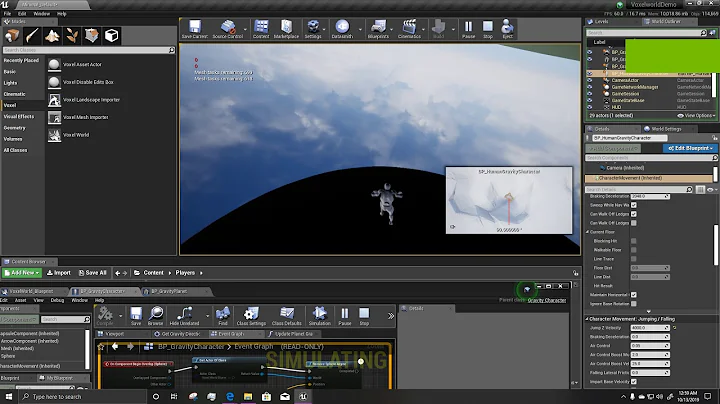Switch to the Levels tab
Viewport: 720px width, 404px height.
click(601, 22)
